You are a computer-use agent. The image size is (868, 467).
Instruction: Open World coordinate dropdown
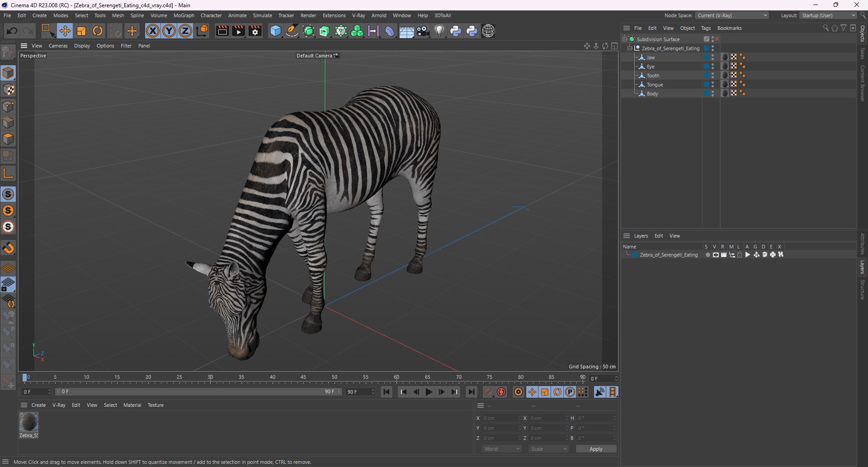(501, 449)
